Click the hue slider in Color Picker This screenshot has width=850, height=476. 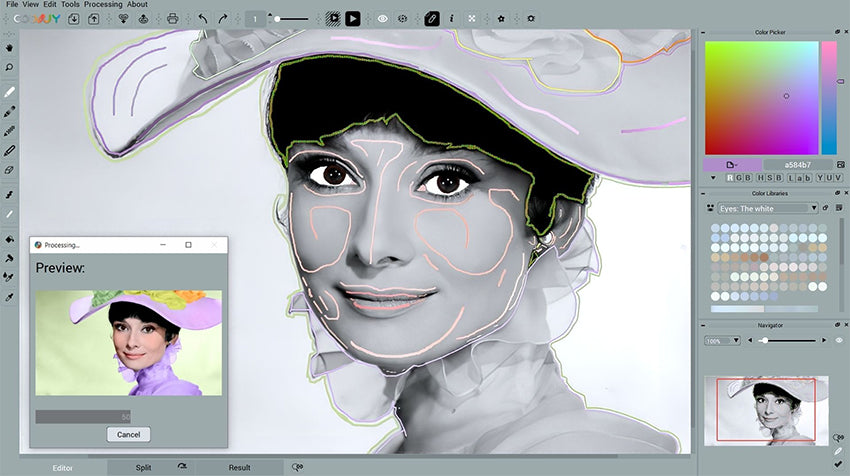coord(828,98)
